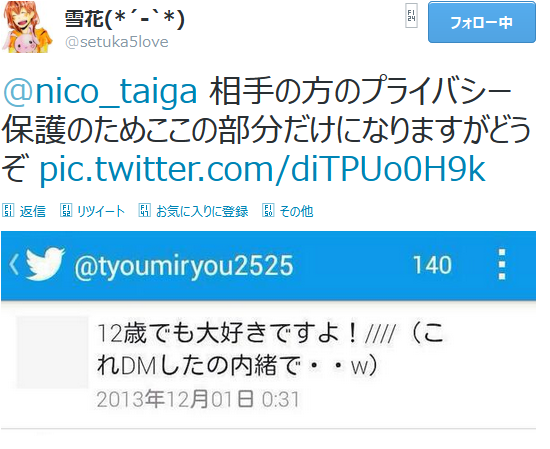Image resolution: width=550 pixels, height=449 pixels.
Task: Tap the back chevron left of bird
Action: pyautogui.click(x=14, y=264)
